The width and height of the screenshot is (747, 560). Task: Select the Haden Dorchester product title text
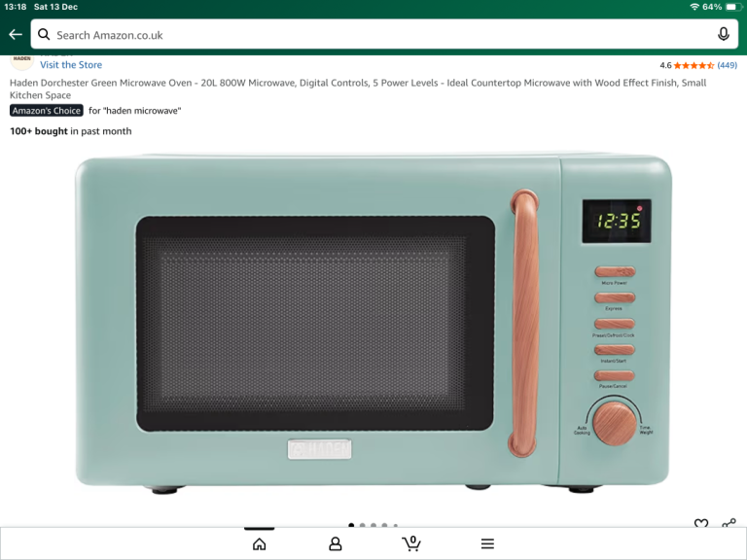[x=358, y=89]
